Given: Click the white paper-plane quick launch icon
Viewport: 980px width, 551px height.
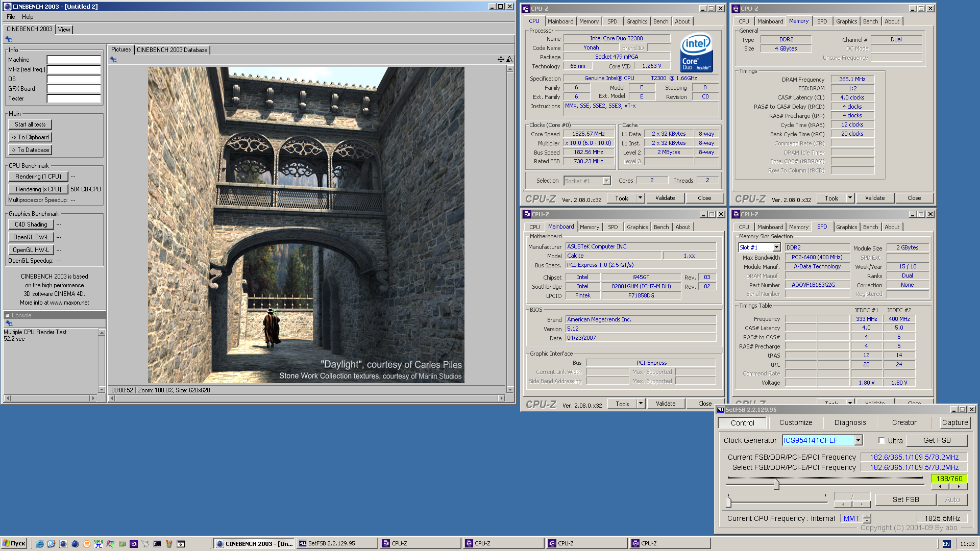Looking at the screenshot, I should 145,544.
